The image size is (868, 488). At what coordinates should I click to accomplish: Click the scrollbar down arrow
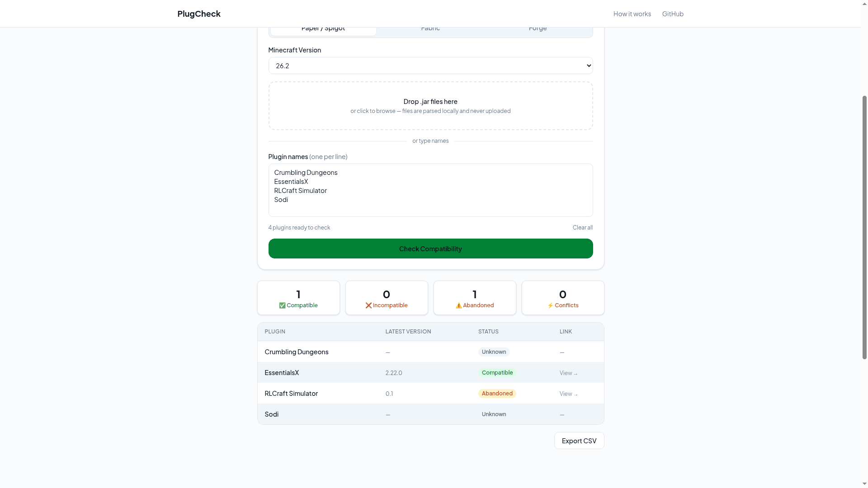pos(864,484)
